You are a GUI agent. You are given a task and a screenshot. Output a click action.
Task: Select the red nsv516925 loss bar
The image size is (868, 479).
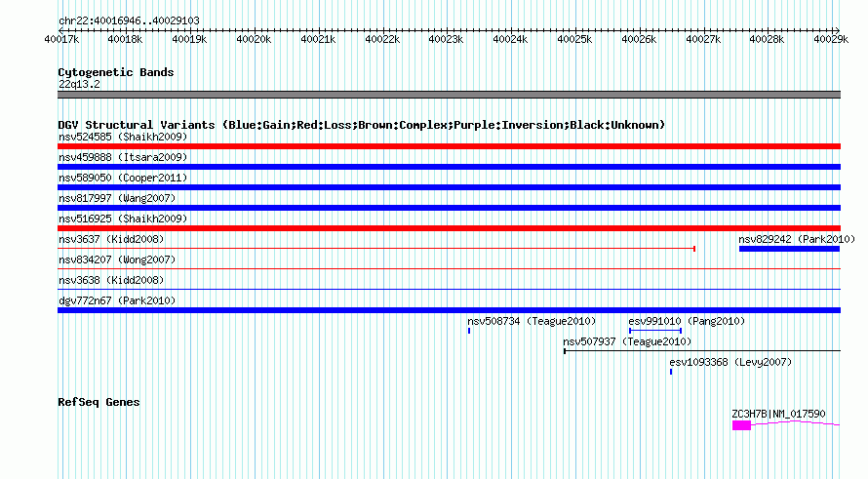(x=449, y=228)
